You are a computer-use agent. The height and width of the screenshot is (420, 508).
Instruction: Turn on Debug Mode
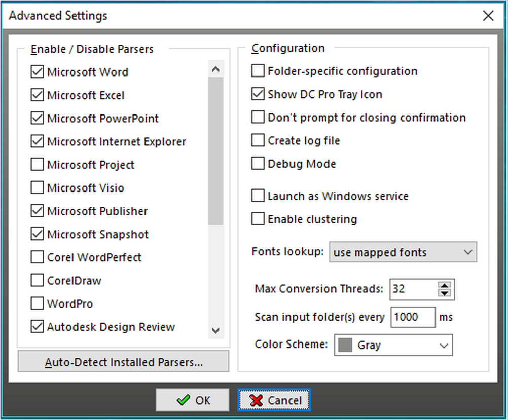(x=258, y=164)
